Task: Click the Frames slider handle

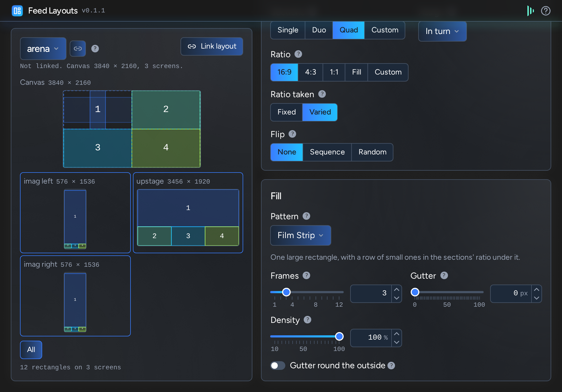Action: point(286,292)
